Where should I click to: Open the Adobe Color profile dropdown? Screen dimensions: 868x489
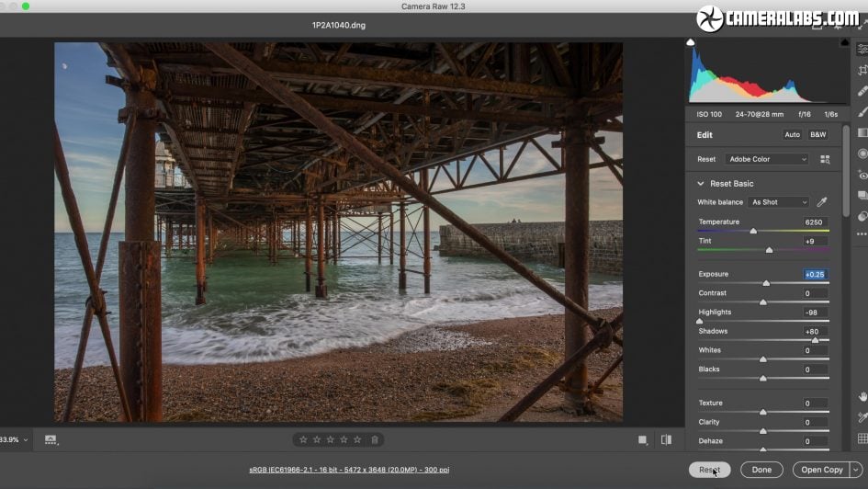click(x=767, y=160)
